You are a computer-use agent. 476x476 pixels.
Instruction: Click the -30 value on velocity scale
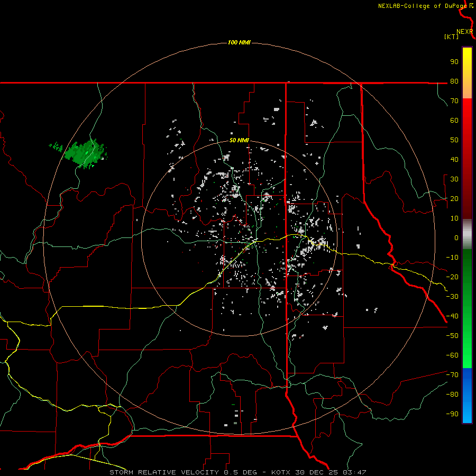(x=452, y=297)
